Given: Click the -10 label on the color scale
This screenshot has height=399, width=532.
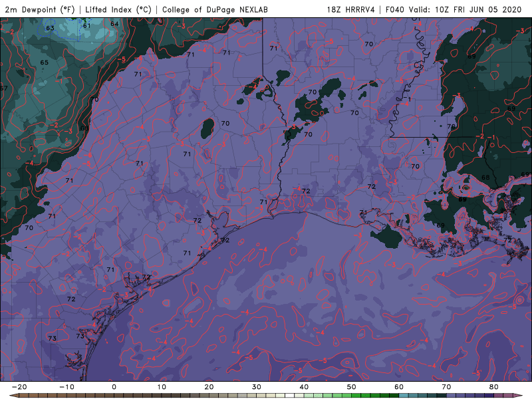Looking at the screenshot, I should [x=66, y=387].
